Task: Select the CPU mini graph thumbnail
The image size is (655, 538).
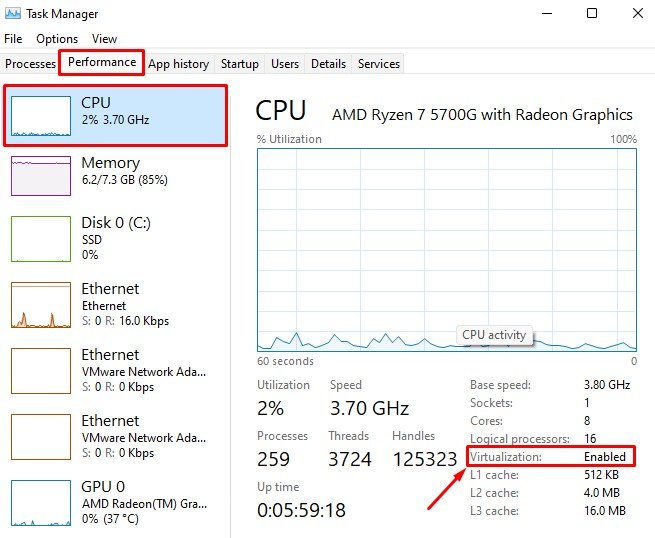Action: (40, 115)
